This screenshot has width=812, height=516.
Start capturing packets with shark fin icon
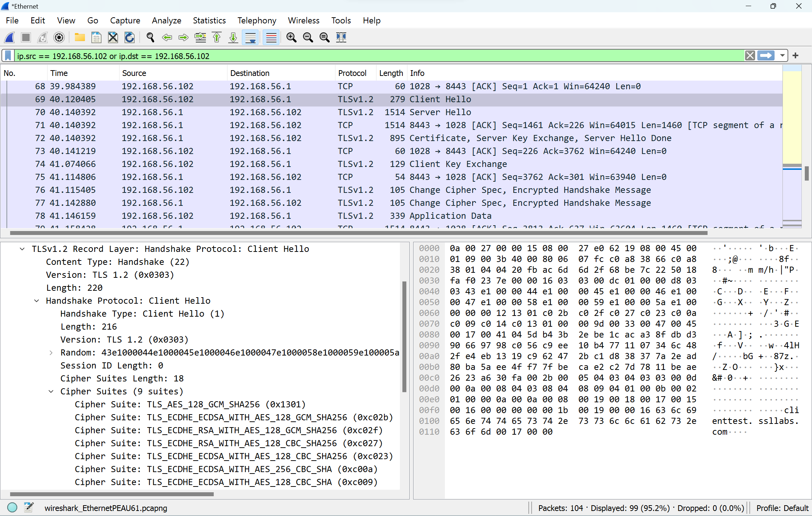[10, 37]
